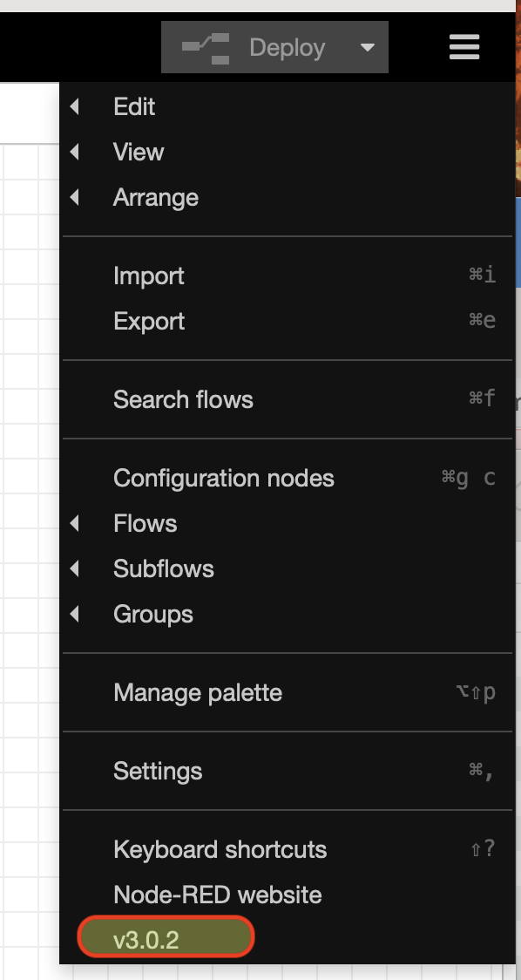Open the Deploy options dropdown arrow
The image size is (521, 980).
[x=368, y=47]
